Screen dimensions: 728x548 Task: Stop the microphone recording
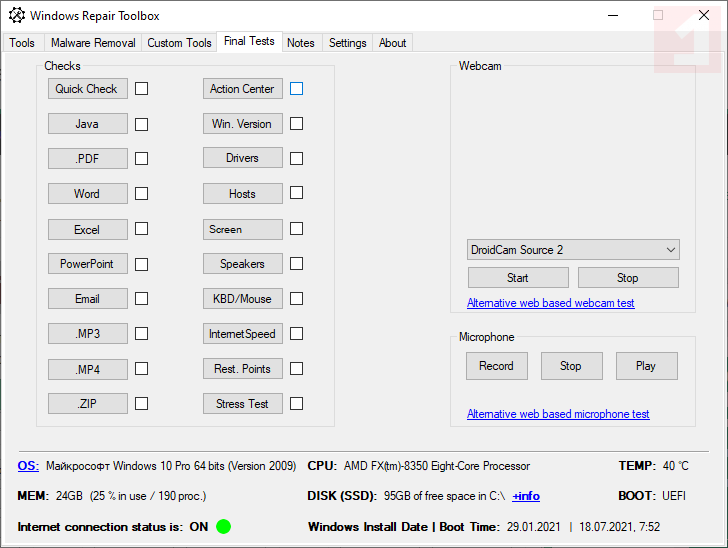pyautogui.click(x=572, y=366)
